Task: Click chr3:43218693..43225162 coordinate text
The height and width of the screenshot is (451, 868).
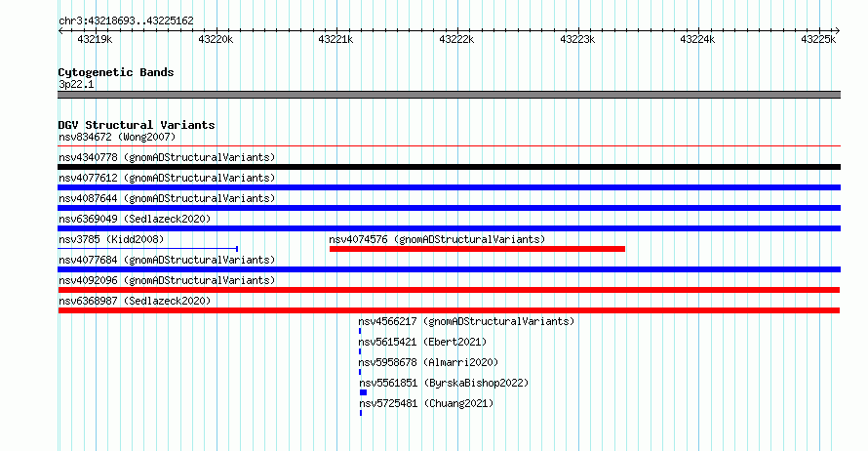Action: coord(126,21)
